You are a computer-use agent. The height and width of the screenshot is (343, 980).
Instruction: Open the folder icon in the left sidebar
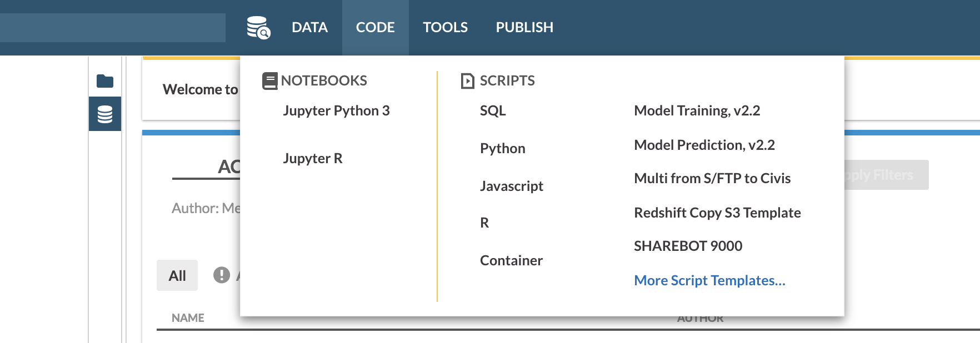pyautogui.click(x=105, y=81)
